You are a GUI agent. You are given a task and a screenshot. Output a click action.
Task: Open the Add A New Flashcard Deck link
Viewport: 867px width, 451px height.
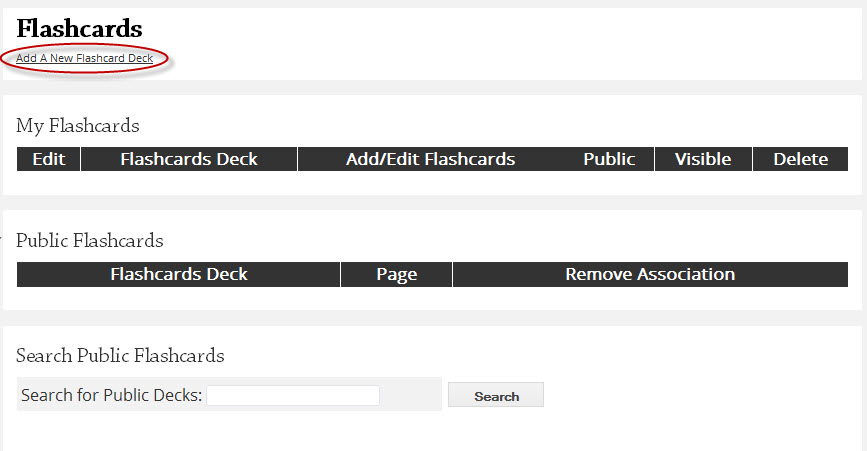coord(85,58)
